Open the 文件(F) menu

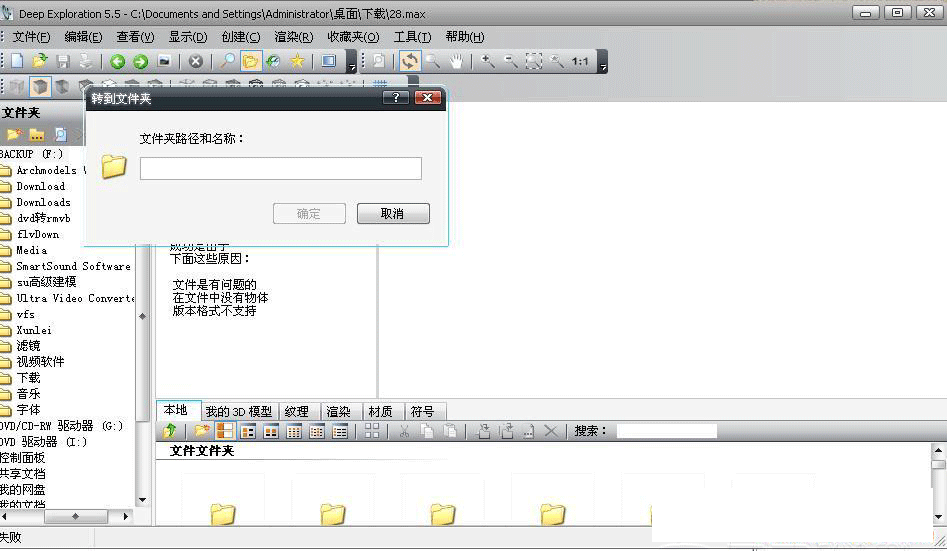click(31, 37)
